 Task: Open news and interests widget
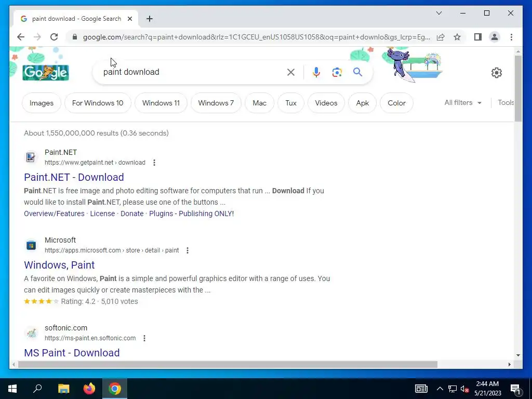pyautogui.click(x=421, y=389)
